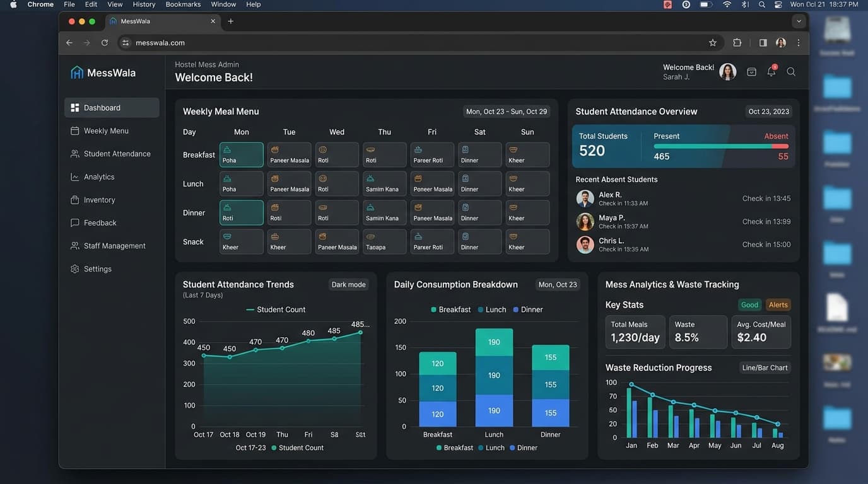
Task: Click the Student Attendance people icon
Action: tap(75, 154)
